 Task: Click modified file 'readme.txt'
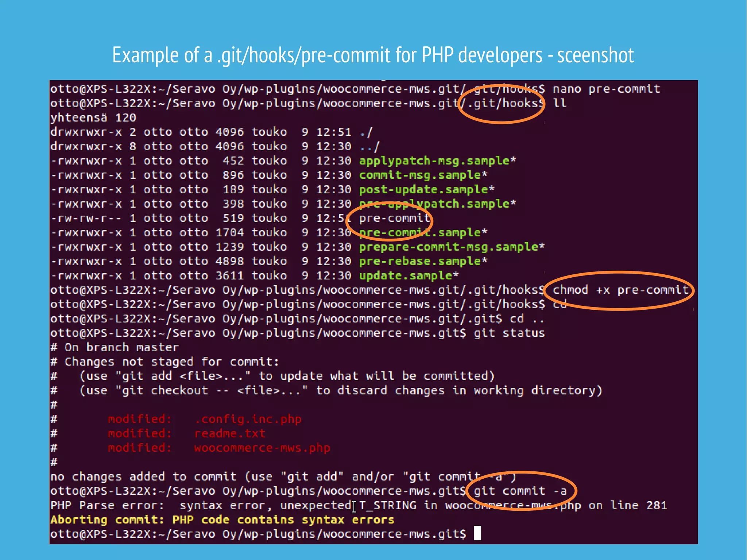[230, 433]
